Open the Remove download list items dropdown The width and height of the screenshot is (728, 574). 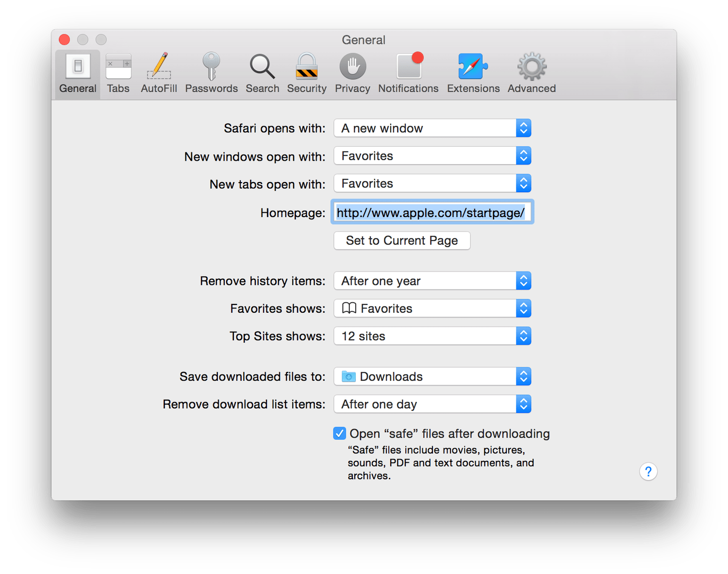[432, 404]
